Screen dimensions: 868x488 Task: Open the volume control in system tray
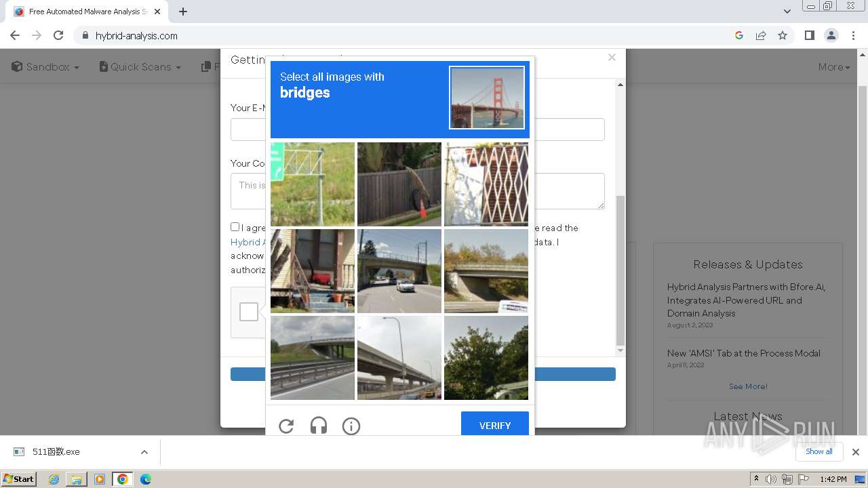(771, 479)
